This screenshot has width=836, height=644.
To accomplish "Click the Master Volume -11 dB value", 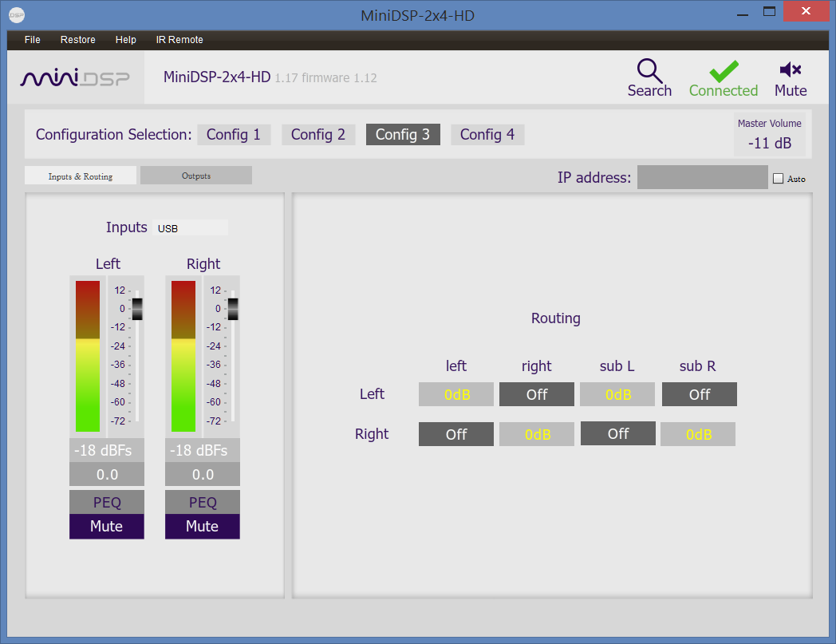I will pyautogui.click(x=769, y=143).
